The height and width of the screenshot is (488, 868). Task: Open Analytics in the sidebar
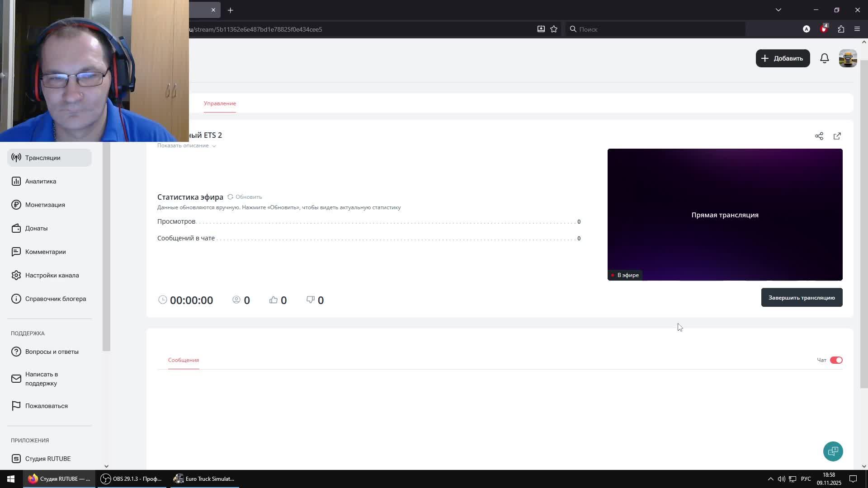[x=41, y=181]
